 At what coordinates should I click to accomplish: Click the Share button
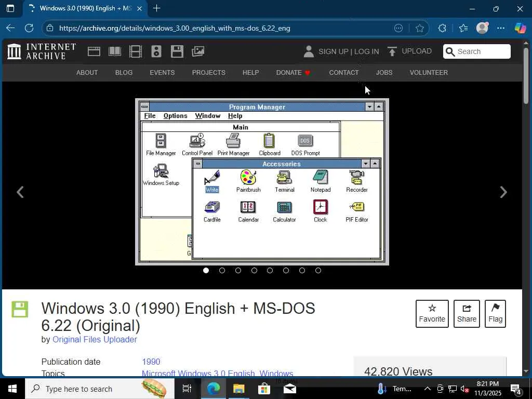click(x=467, y=314)
